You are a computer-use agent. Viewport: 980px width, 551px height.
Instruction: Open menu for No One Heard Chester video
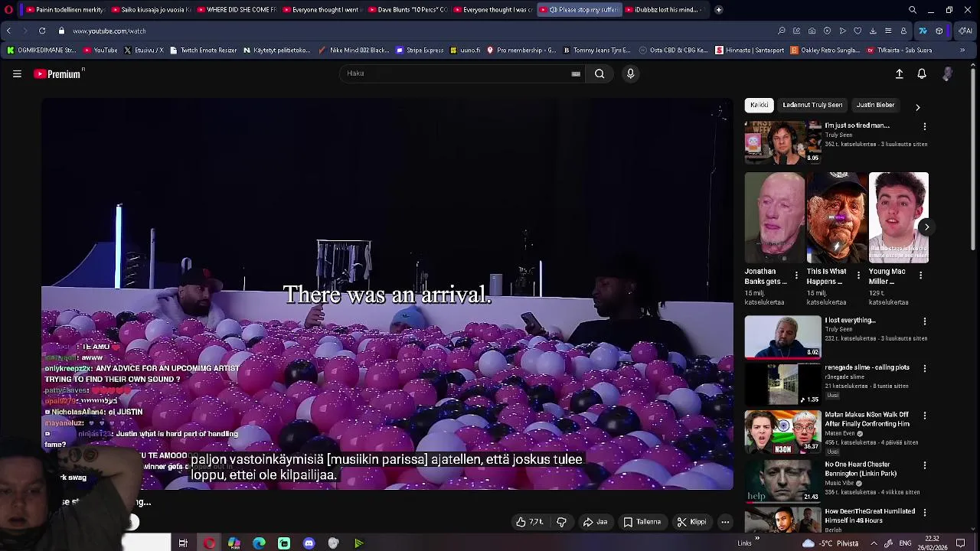pos(924,465)
